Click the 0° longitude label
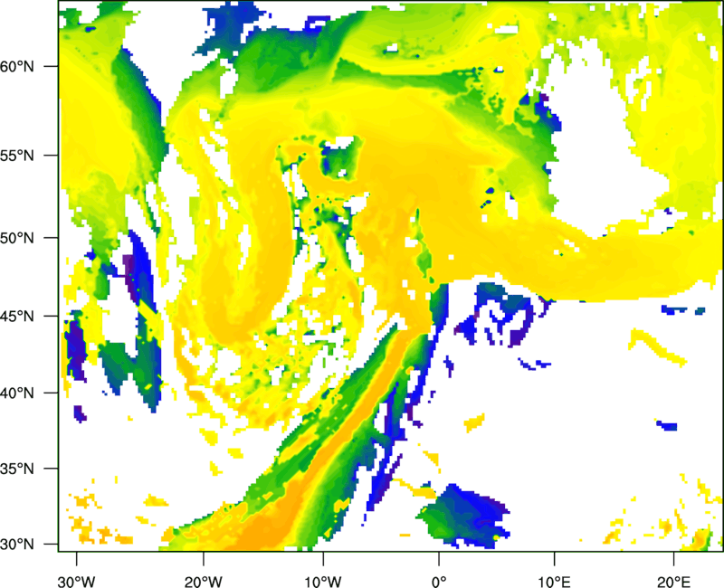 pos(439,582)
